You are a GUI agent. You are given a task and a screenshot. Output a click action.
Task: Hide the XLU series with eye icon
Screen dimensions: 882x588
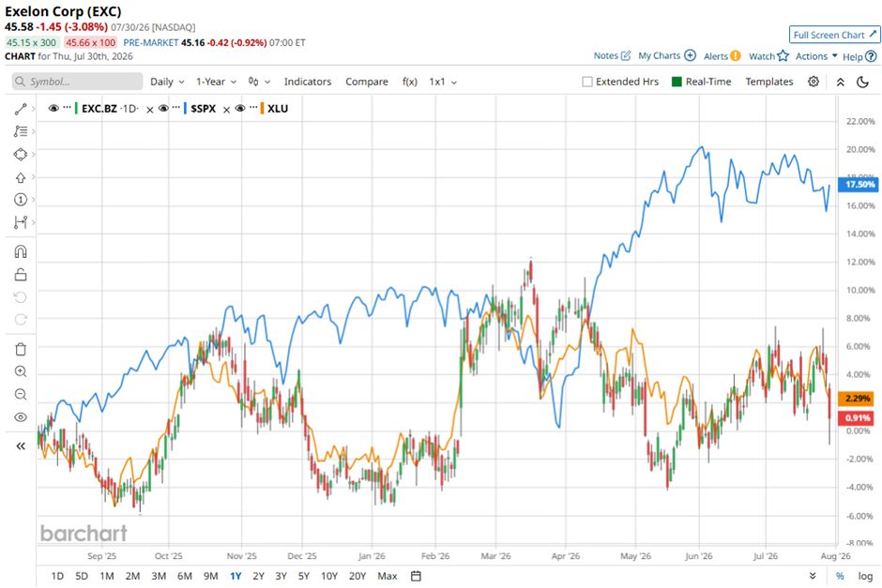[x=240, y=109]
